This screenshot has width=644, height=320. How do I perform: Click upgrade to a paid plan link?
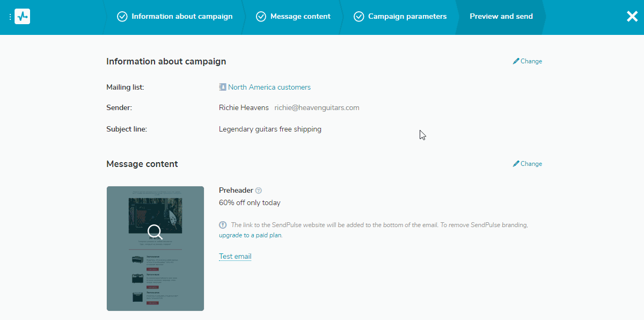(250, 235)
